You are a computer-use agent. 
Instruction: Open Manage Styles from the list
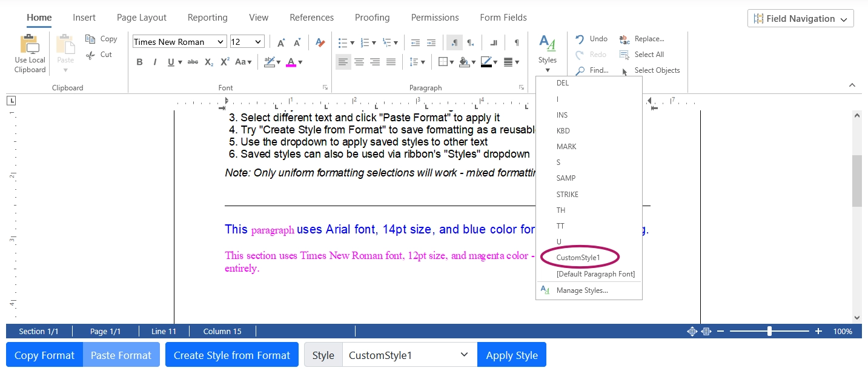581,290
